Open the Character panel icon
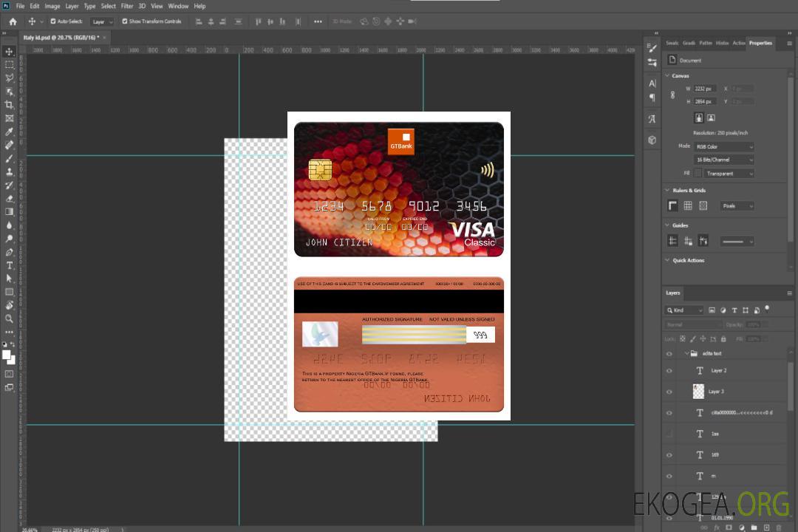Image resolution: width=798 pixels, height=532 pixels. [x=652, y=83]
